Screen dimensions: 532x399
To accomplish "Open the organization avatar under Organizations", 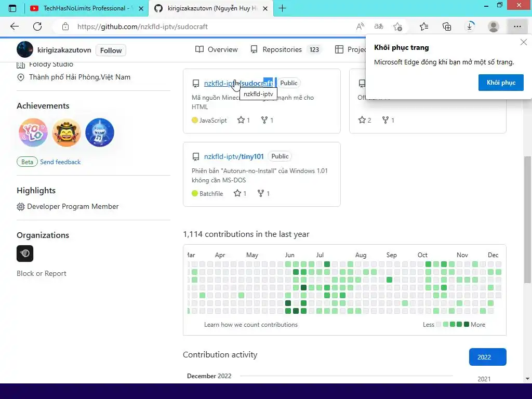I will coord(25,254).
